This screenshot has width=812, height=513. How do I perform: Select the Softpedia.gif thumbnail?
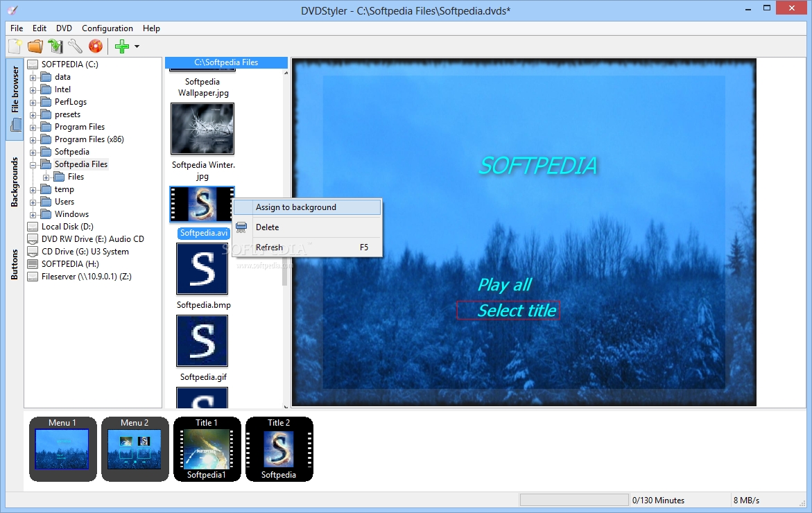[x=202, y=340]
